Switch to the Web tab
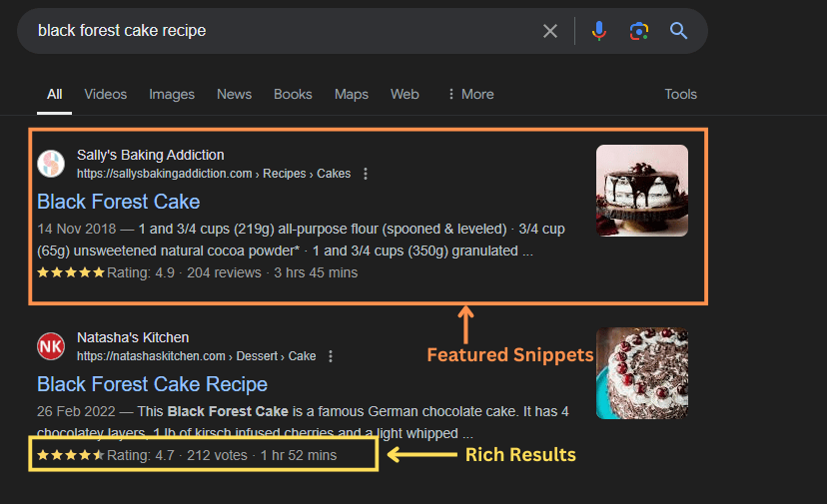This screenshot has height=504, width=827. tap(405, 95)
